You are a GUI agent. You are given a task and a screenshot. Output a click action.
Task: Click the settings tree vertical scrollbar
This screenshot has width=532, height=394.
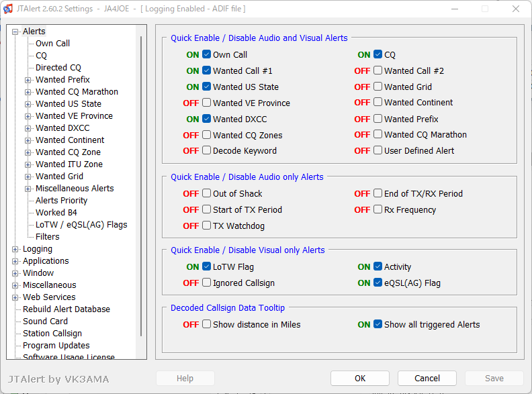tap(141, 186)
